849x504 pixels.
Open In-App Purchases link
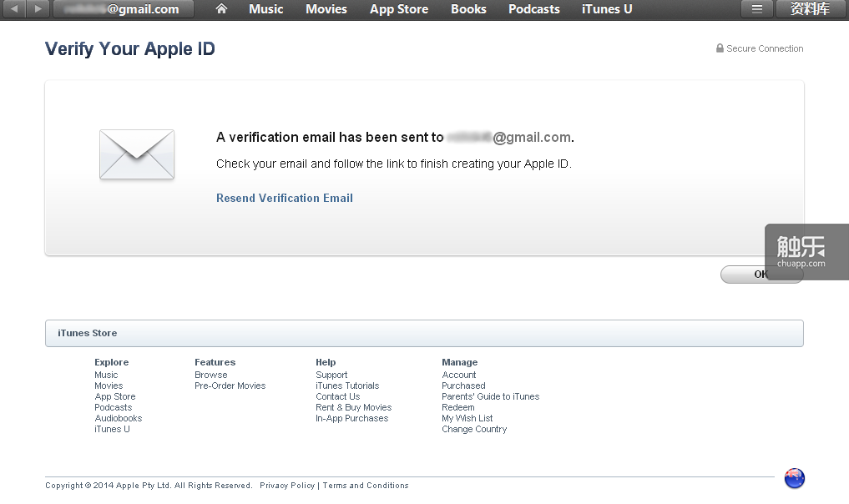click(352, 418)
